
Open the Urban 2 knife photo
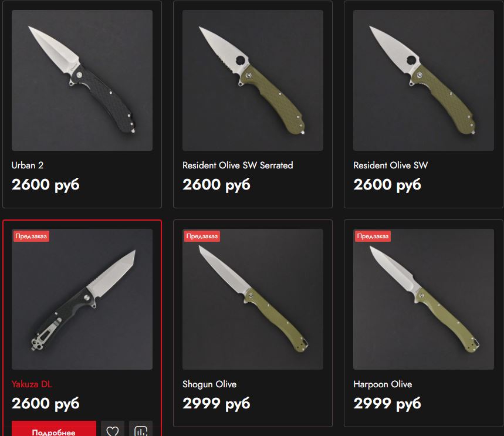point(82,80)
